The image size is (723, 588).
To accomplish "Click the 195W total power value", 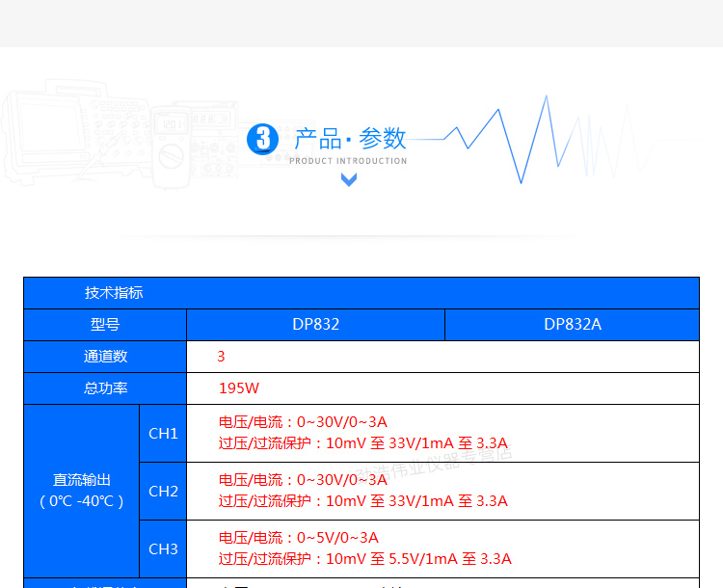I will coord(238,388).
